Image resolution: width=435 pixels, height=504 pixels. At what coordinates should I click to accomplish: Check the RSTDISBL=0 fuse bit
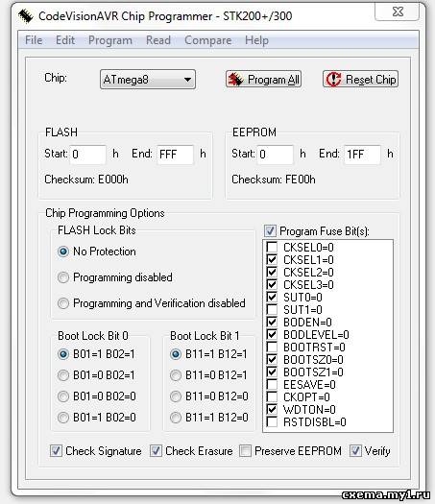coord(272,421)
